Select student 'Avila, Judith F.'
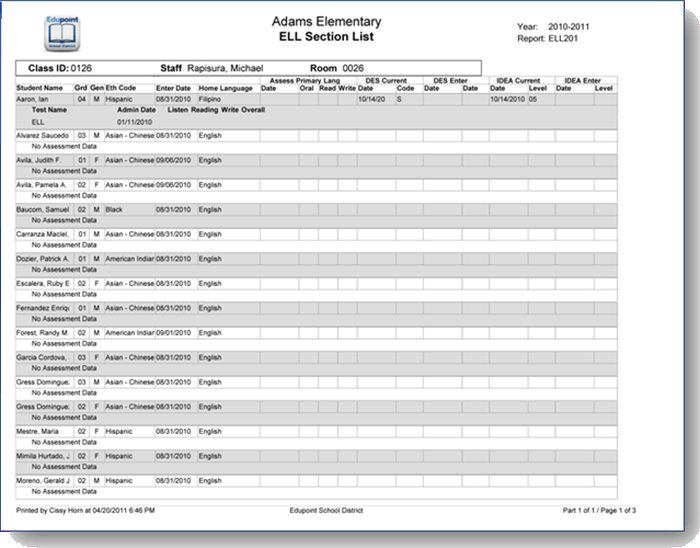This screenshot has height=548, width=700. (x=39, y=160)
